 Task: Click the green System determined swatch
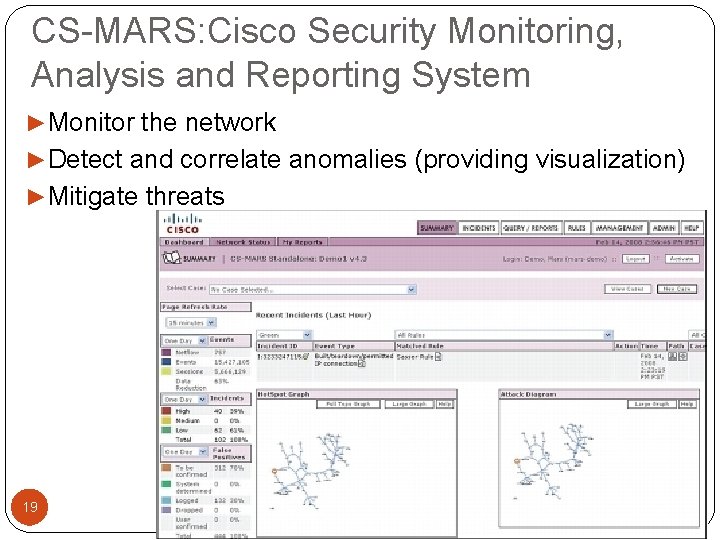pos(166,484)
